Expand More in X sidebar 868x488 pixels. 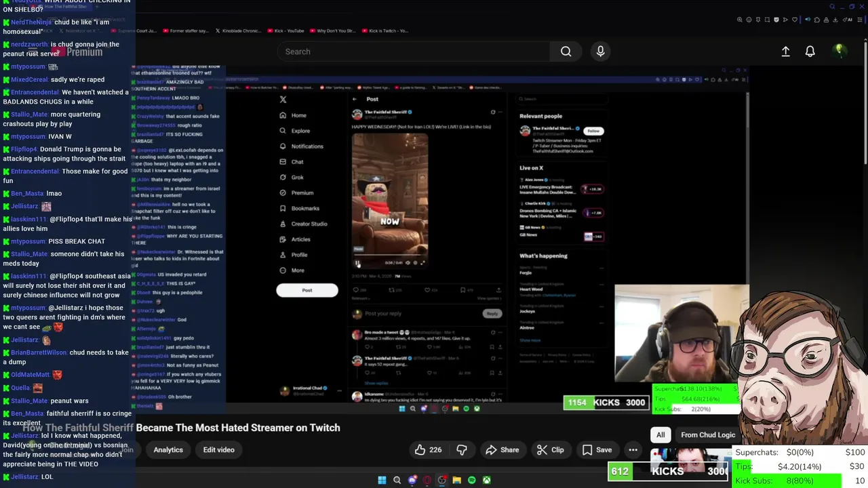[x=292, y=270]
